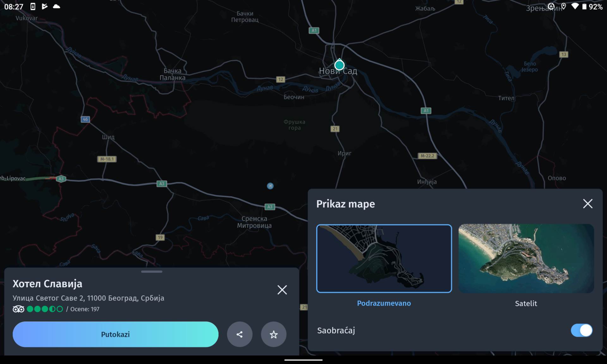Image resolution: width=607 pixels, height=364 pixels.
Task: Tap the road marker 21 near Fruška gora
Action: (x=335, y=129)
